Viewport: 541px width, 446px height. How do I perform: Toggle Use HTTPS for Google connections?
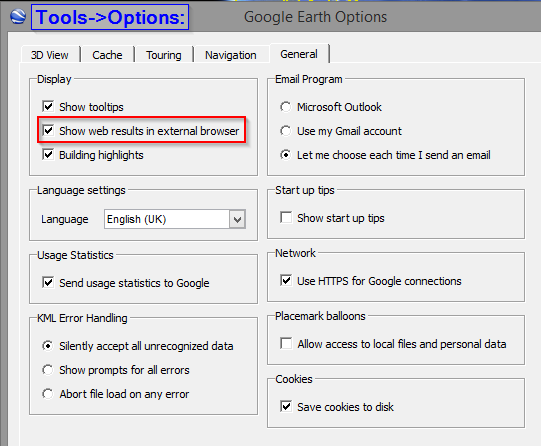pyautogui.click(x=286, y=280)
